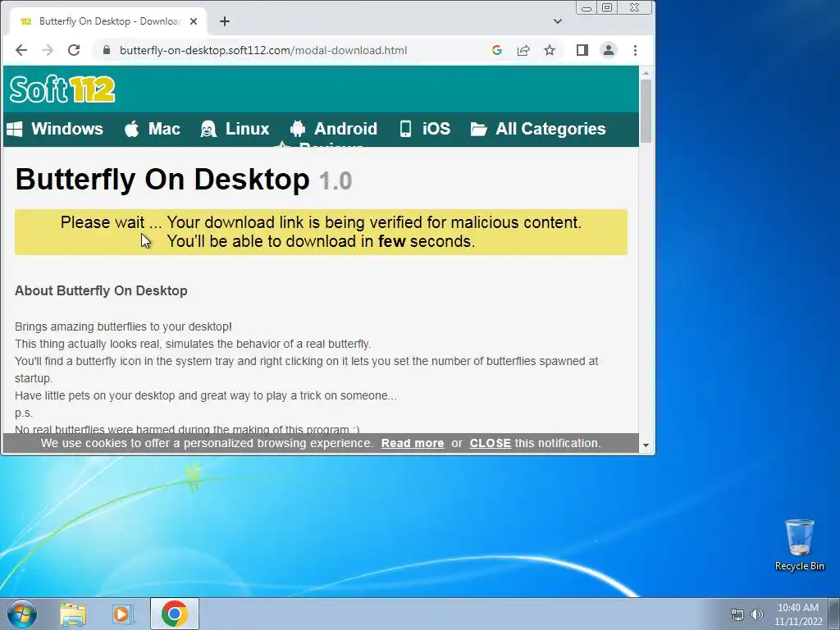
Task: Click the phone icon beside iOS
Action: coord(405,129)
